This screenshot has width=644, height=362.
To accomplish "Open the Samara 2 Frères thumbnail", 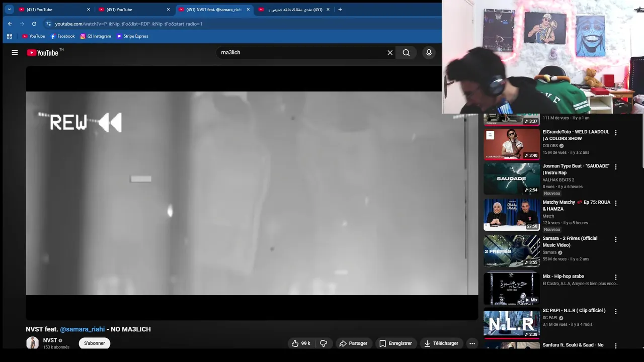I will [x=512, y=251].
